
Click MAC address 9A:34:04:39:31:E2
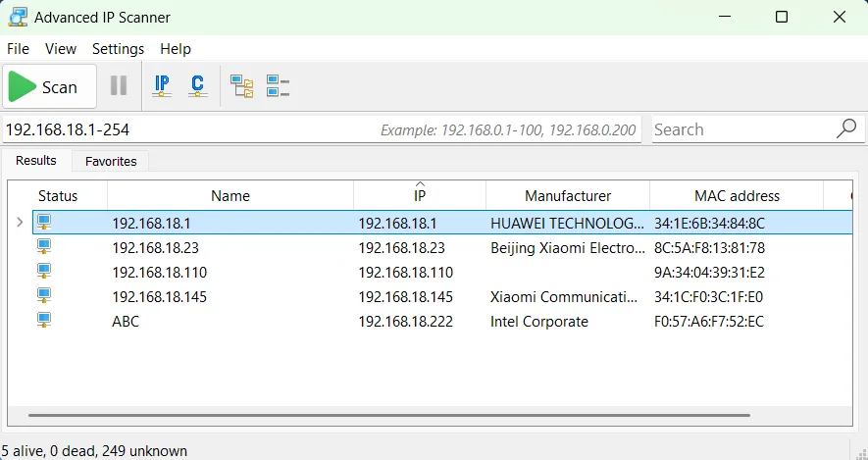[709, 272]
